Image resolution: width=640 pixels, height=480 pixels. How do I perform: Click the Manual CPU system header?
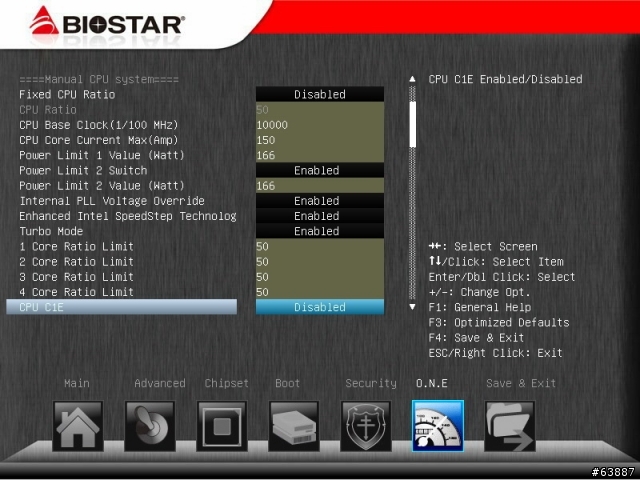pyautogui.click(x=99, y=79)
